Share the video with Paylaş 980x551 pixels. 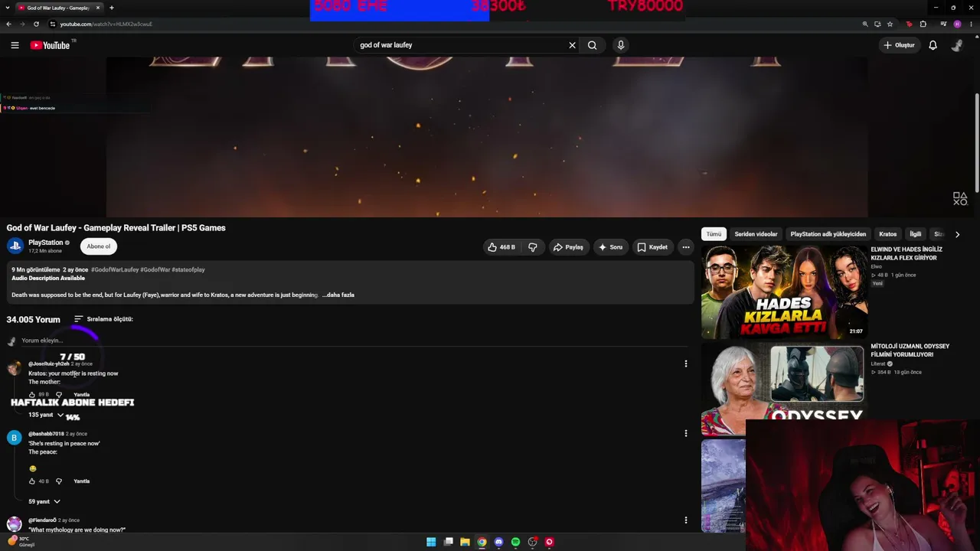568,247
